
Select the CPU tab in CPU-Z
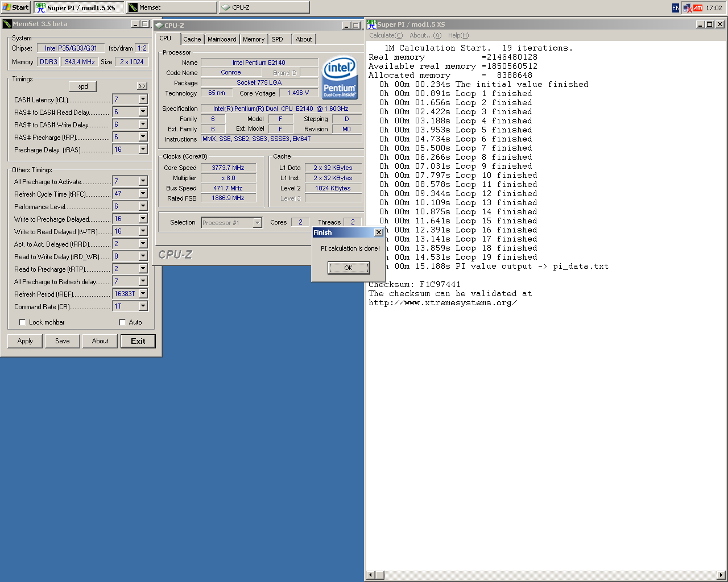coord(168,38)
